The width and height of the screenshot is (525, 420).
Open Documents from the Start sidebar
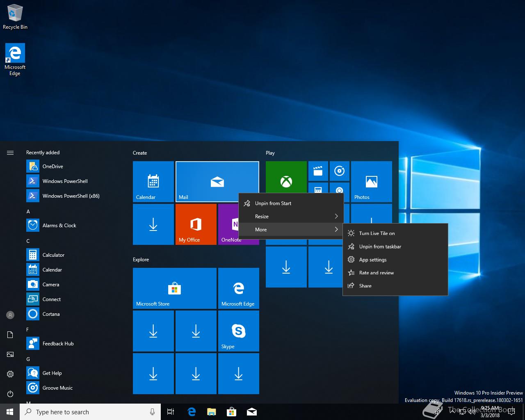point(10,335)
